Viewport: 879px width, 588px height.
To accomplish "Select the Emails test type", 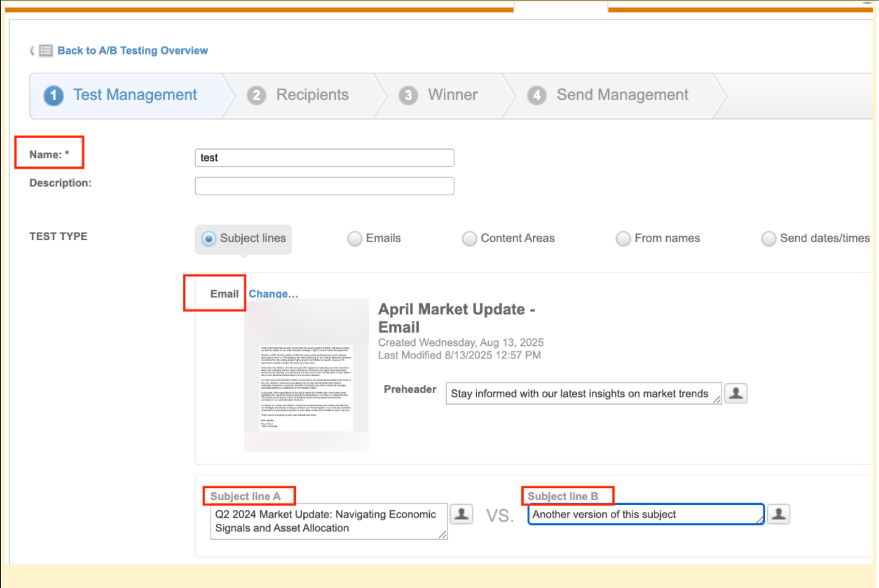I will (354, 238).
